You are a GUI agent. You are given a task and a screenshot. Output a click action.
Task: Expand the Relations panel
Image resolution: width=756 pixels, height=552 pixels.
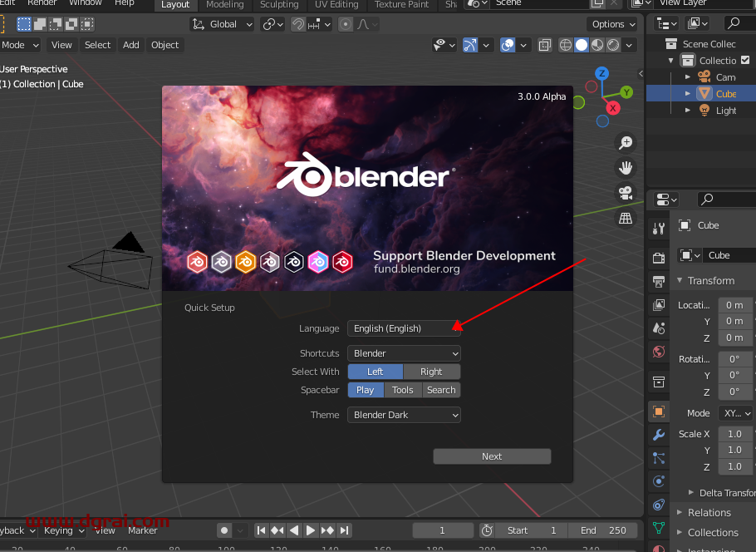[x=709, y=512]
